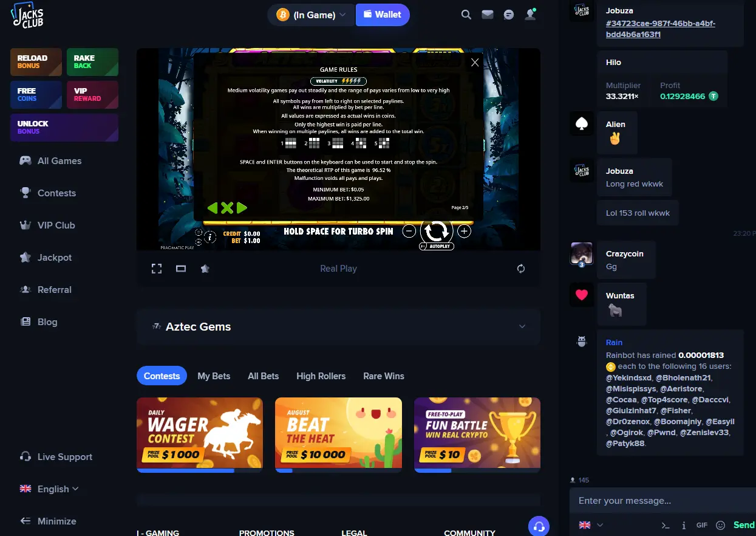The image size is (756, 536).
Task: Click Crazycoin's avatar in chat
Action: (582, 253)
